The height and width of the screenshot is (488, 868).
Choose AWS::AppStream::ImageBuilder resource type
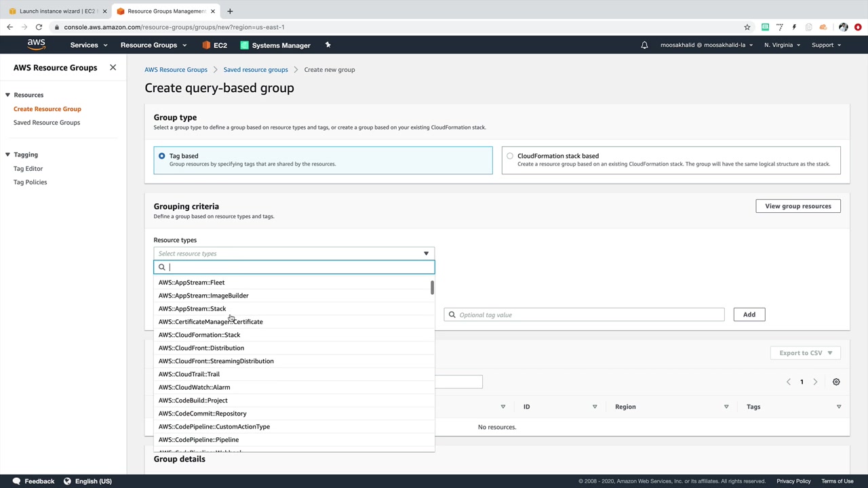click(x=294, y=296)
